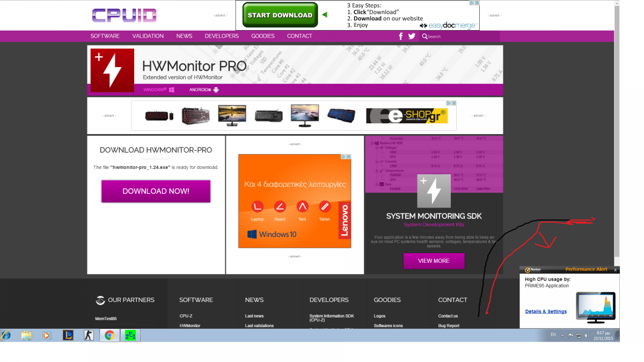Image resolution: width=644 pixels, height=362 pixels.
Task: Open the AdChoices icon on top banner
Action: (472, 3)
